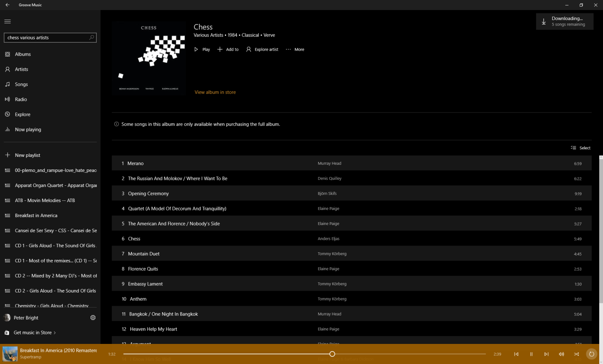This screenshot has height=364, width=603.
Task: Open the Albums view
Action: click(x=23, y=54)
